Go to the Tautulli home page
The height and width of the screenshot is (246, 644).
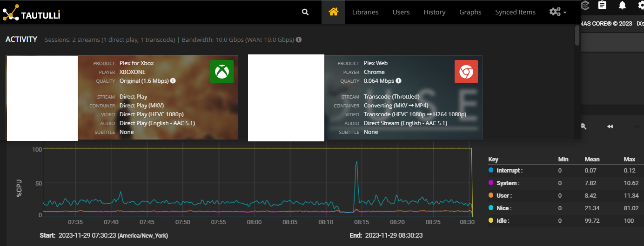pos(333,12)
